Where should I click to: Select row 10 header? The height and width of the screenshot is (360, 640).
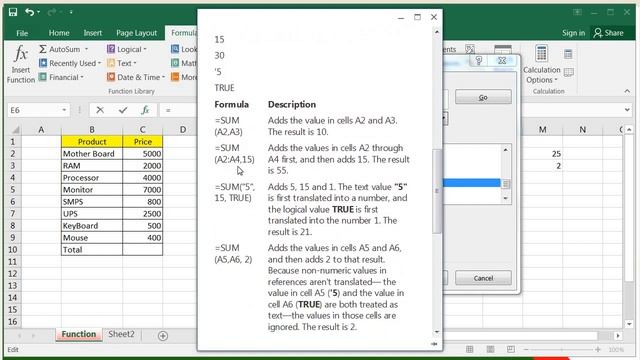[13, 249]
